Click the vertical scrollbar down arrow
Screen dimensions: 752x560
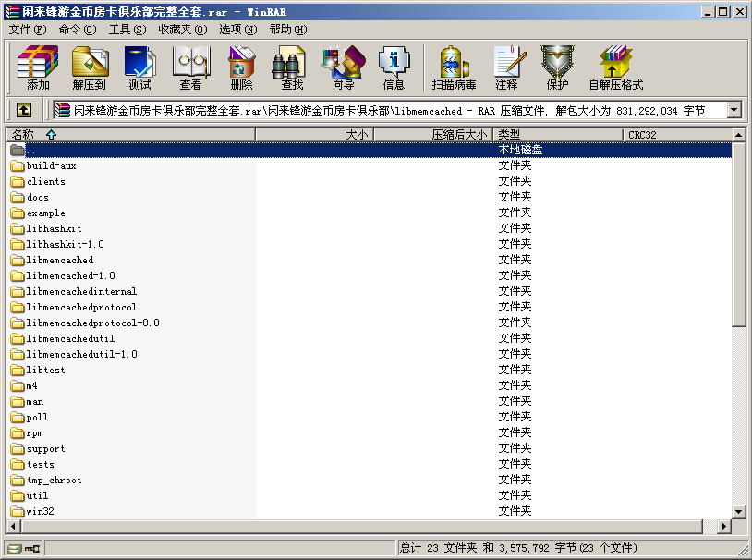[738, 511]
